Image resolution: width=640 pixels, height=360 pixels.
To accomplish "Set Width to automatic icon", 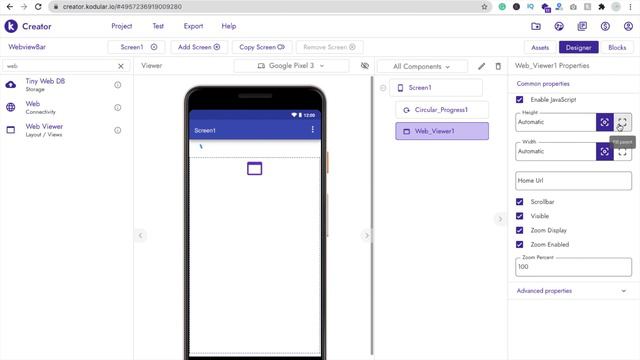I will point(605,151).
